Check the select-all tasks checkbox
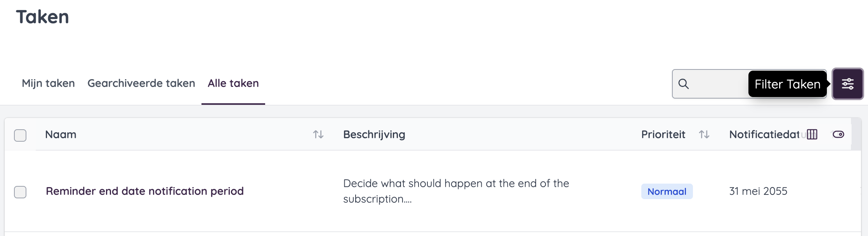Viewport: 868px width, 236px height. pyautogui.click(x=20, y=135)
